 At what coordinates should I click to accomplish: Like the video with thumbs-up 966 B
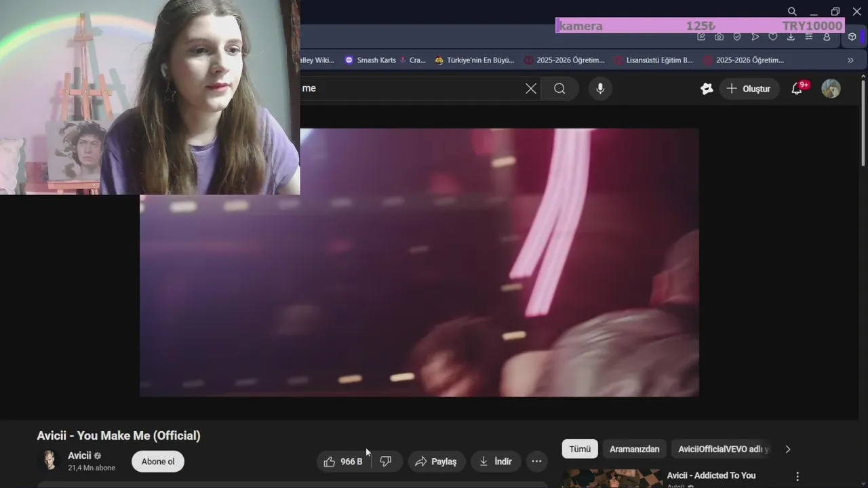click(x=343, y=462)
